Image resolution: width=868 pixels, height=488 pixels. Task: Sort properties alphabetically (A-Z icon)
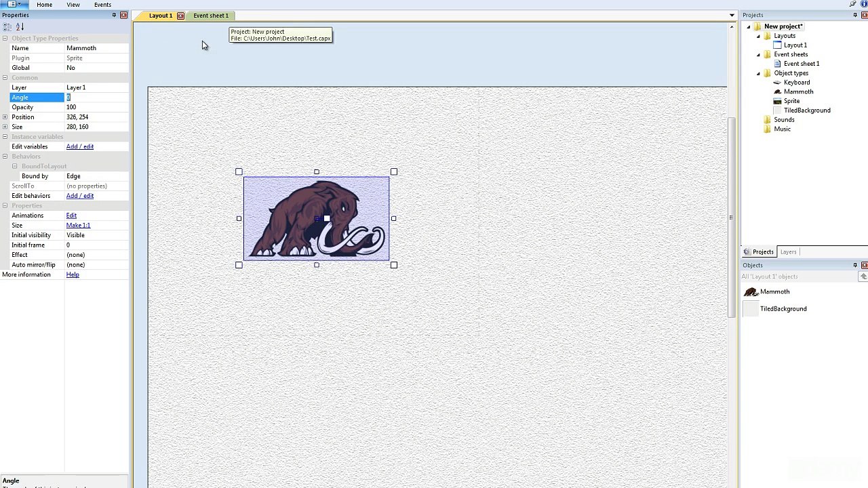coord(20,26)
